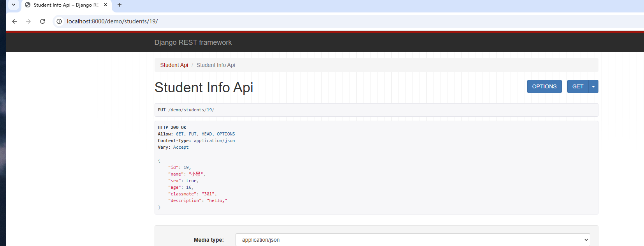Viewport: 644px width, 246px height.
Task: Click the Student Info Api page heading
Action: point(204,88)
